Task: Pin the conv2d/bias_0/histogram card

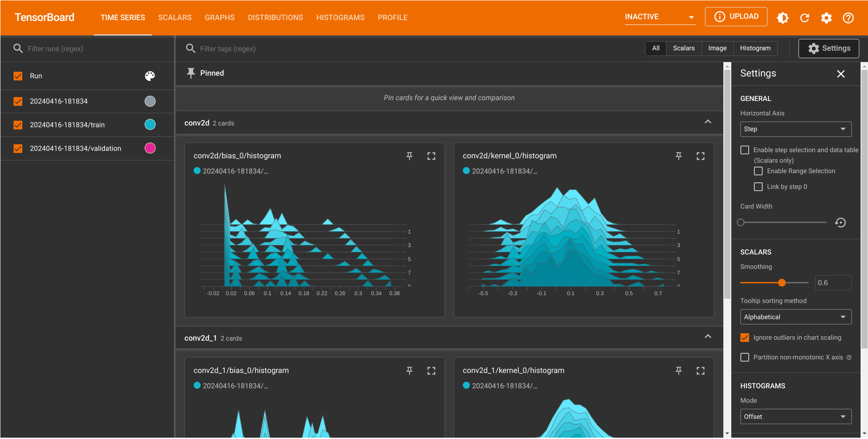Action: pos(410,156)
